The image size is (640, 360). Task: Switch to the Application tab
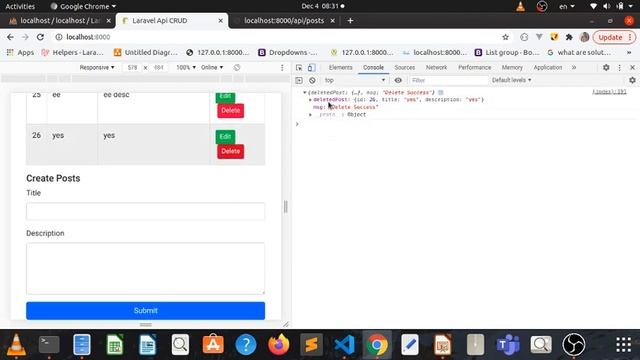pos(548,68)
